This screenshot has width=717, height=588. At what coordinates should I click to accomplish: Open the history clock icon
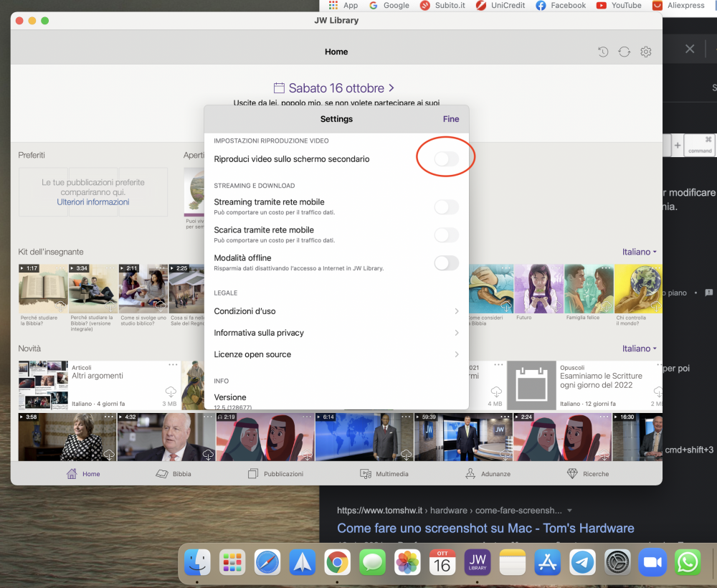tap(603, 52)
